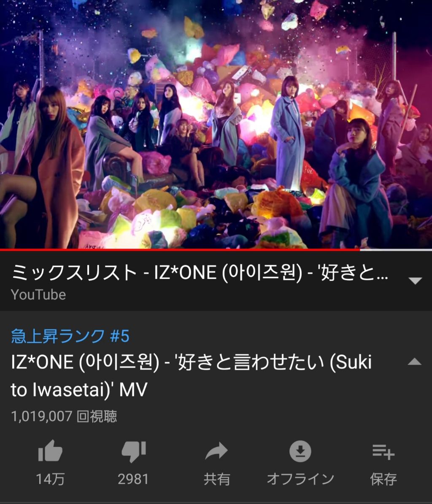Image resolution: width=432 pixels, height=504 pixels.
Task: Click the share arrow icon
Action: tap(216, 451)
